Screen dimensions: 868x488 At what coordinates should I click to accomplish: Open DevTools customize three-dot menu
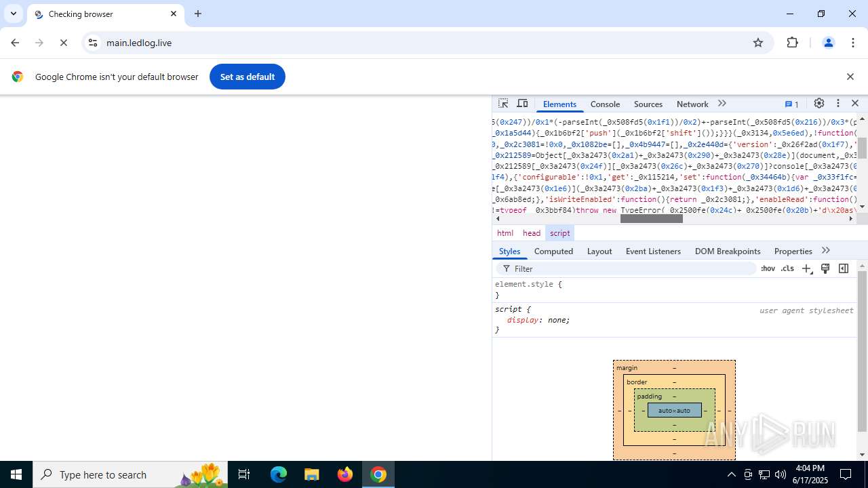(838, 104)
